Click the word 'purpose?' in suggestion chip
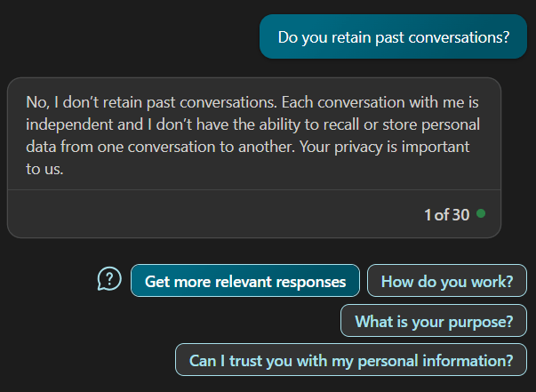The height and width of the screenshot is (392, 536). tap(481, 322)
